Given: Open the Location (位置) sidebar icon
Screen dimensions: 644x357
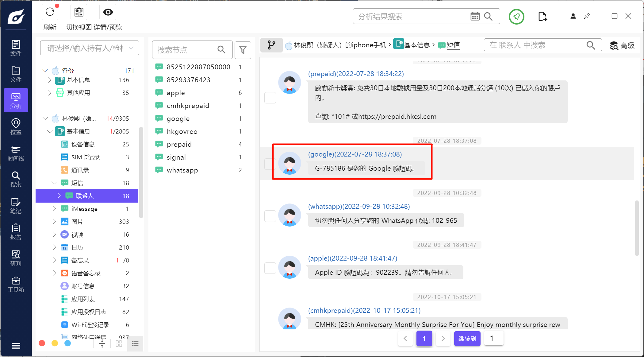Looking at the screenshot, I should [x=16, y=127].
